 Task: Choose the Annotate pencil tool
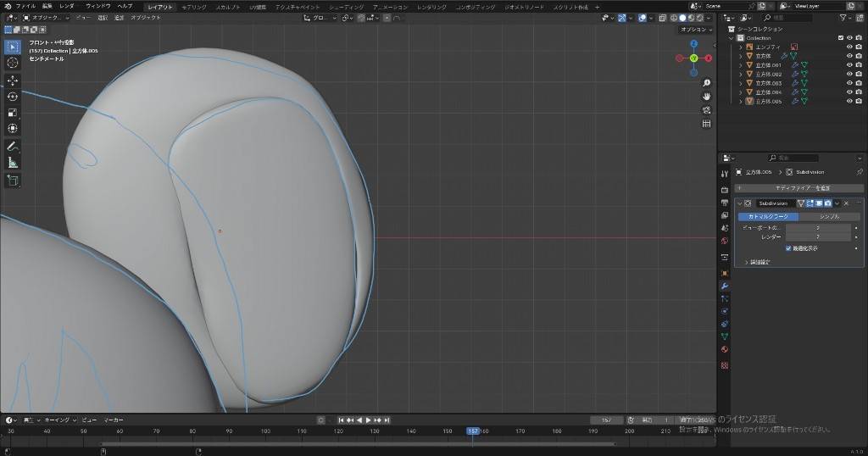[13, 147]
